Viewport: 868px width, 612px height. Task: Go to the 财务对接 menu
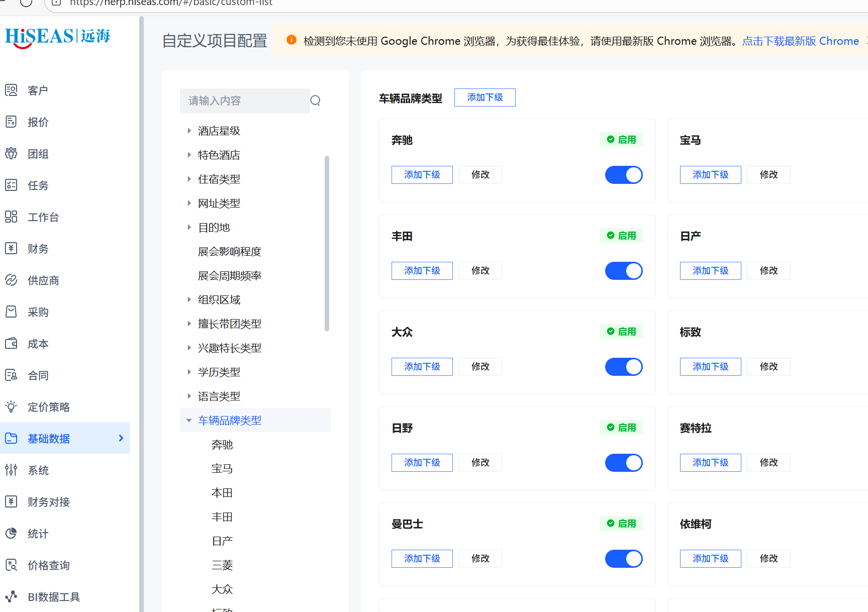point(49,502)
